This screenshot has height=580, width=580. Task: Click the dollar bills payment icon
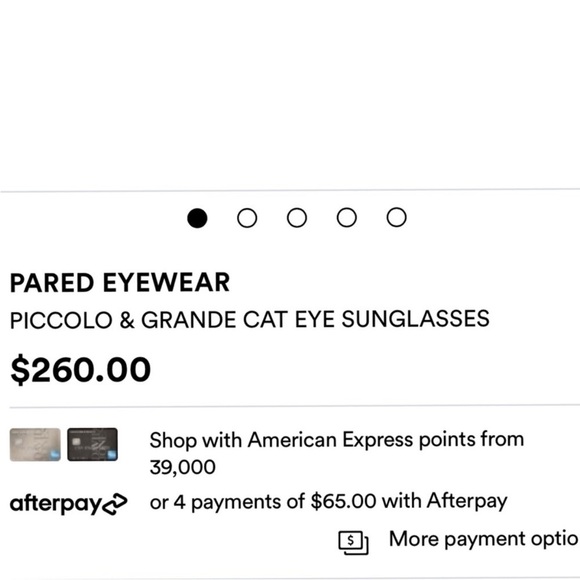(353, 543)
